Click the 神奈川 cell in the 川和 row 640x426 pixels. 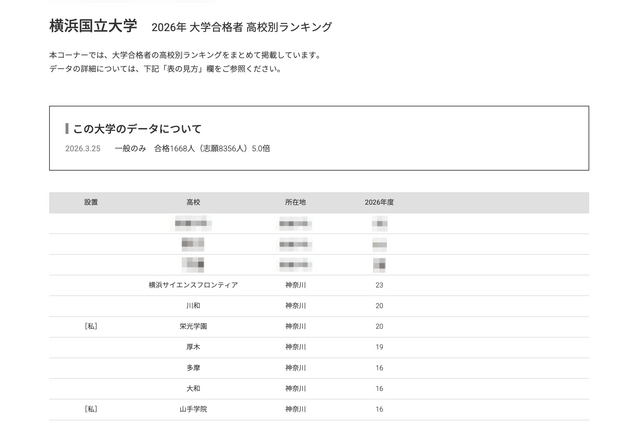point(296,306)
